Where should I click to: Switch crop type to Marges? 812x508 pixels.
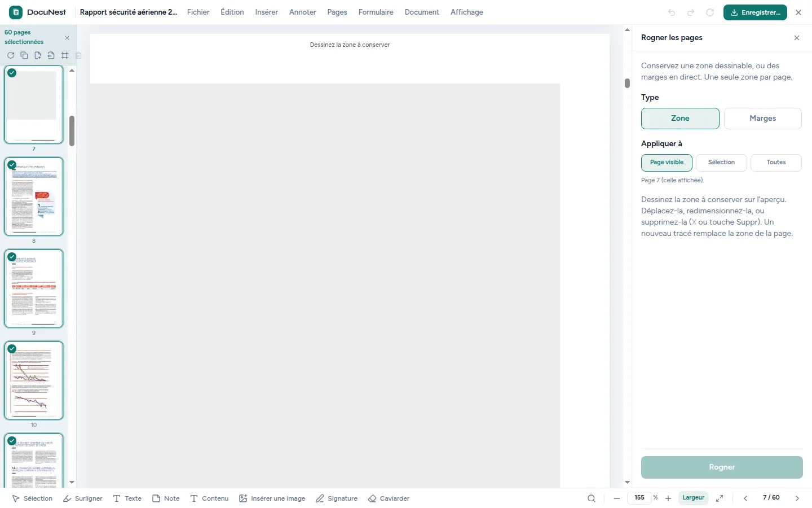tap(763, 119)
